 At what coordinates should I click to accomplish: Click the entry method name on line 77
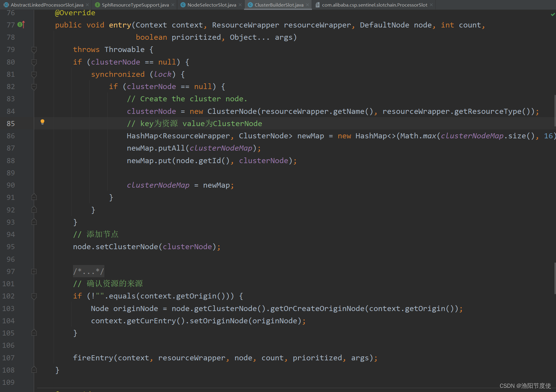coord(120,25)
